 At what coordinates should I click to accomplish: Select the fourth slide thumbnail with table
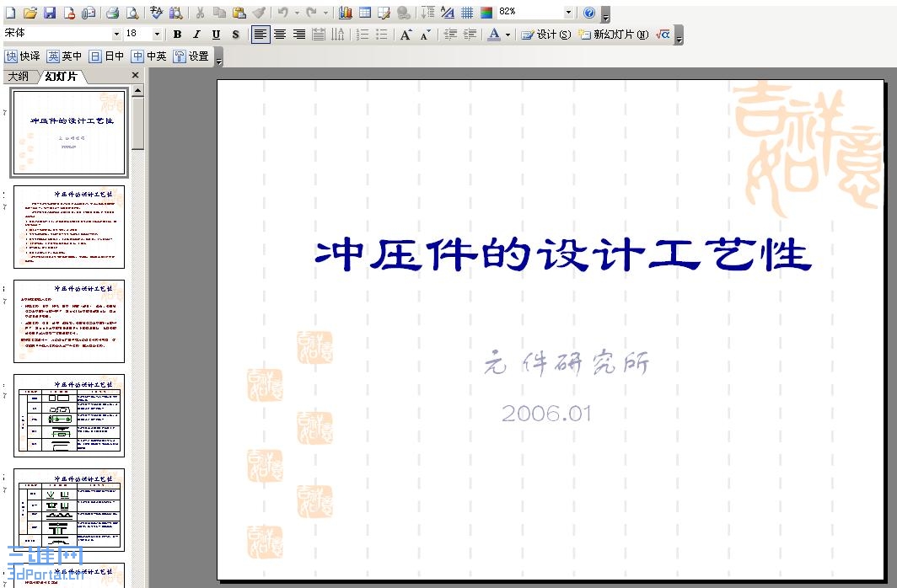click(69, 415)
